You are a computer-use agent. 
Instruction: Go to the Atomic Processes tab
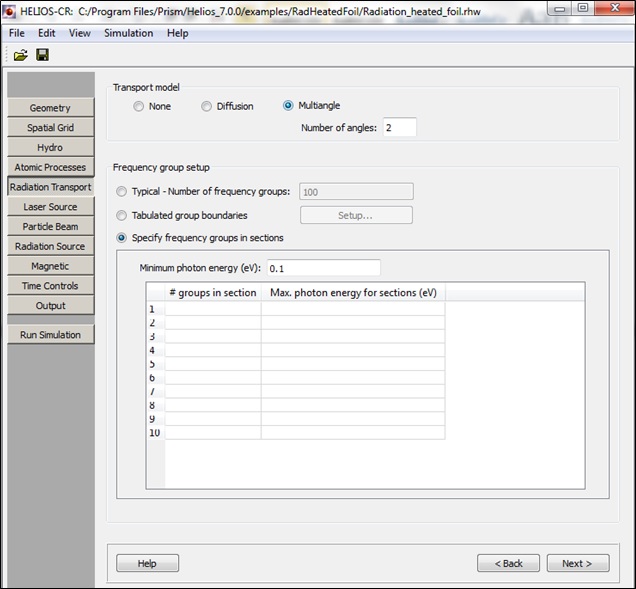click(50, 167)
